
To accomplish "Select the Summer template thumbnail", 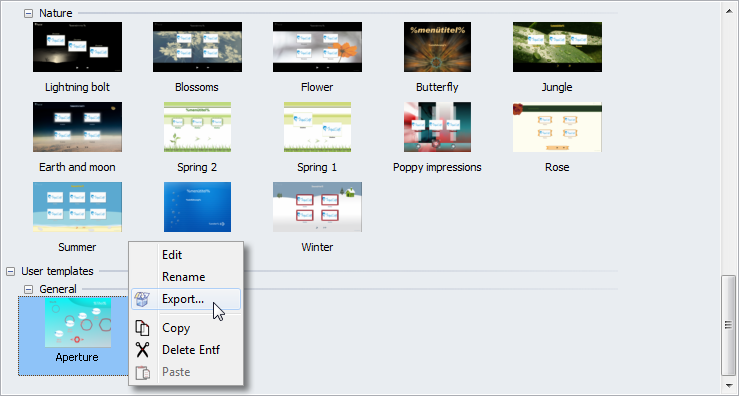I will (77, 207).
